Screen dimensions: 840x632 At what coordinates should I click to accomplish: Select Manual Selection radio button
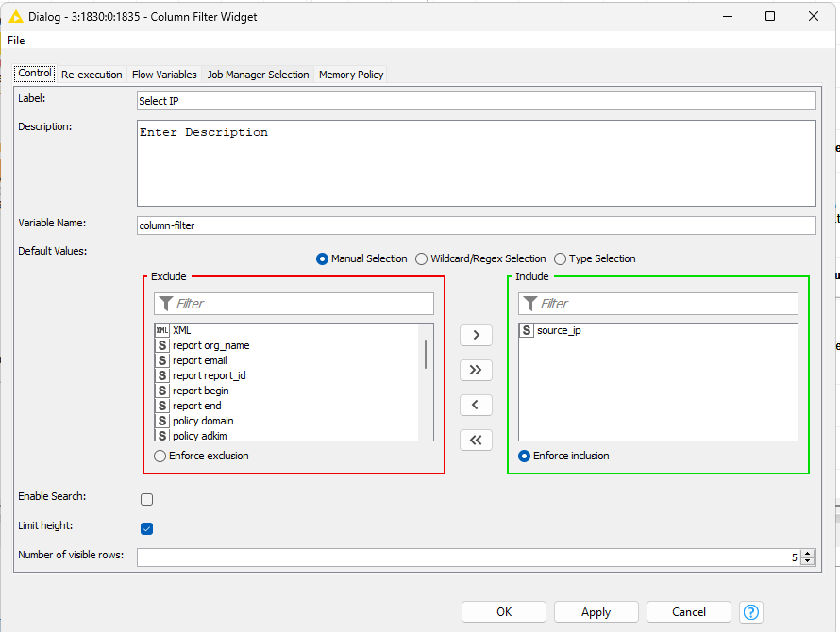[x=322, y=258]
